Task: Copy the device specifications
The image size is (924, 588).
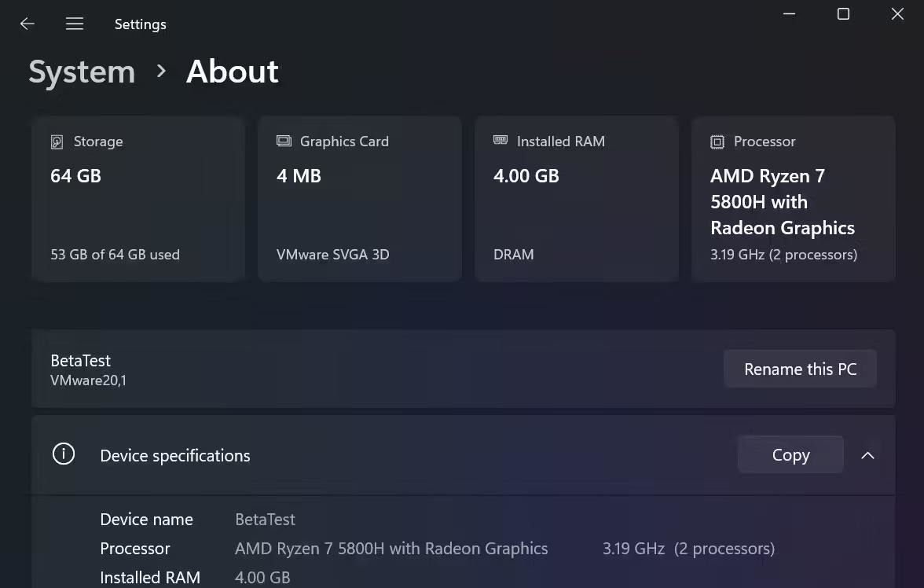Action: pos(790,454)
